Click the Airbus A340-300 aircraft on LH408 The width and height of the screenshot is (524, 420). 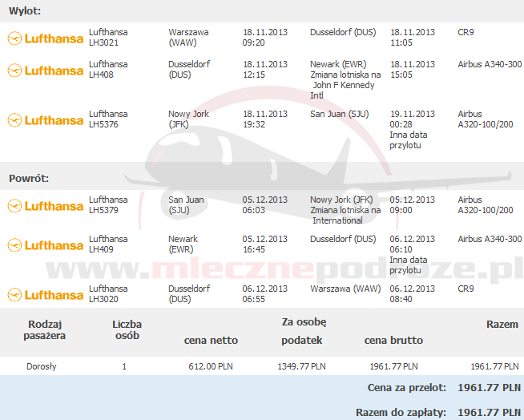click(x=490, y=64)
